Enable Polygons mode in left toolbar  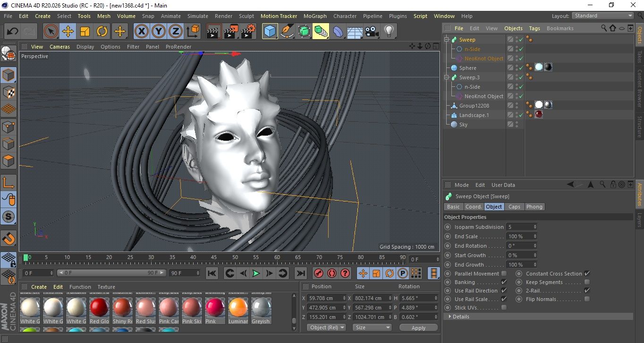[x=8, y=161]
